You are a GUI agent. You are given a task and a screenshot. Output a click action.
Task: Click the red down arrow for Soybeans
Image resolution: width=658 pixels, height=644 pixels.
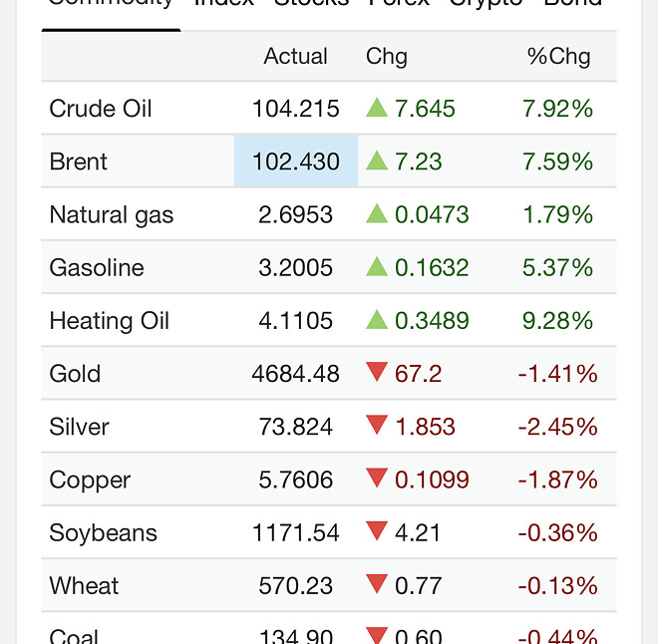click(x=376, y=531)
